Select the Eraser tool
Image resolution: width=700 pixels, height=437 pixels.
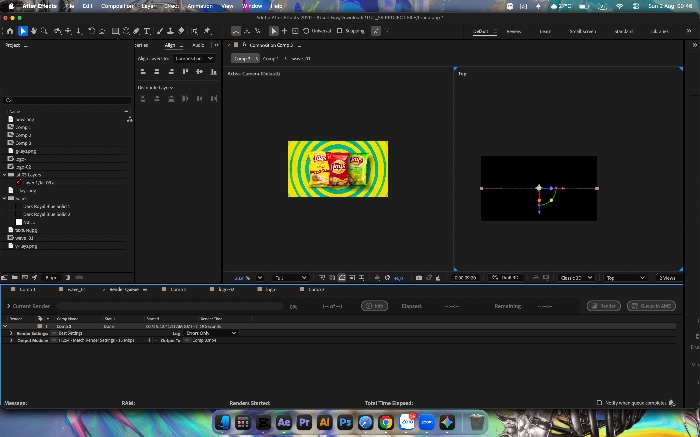181,31
